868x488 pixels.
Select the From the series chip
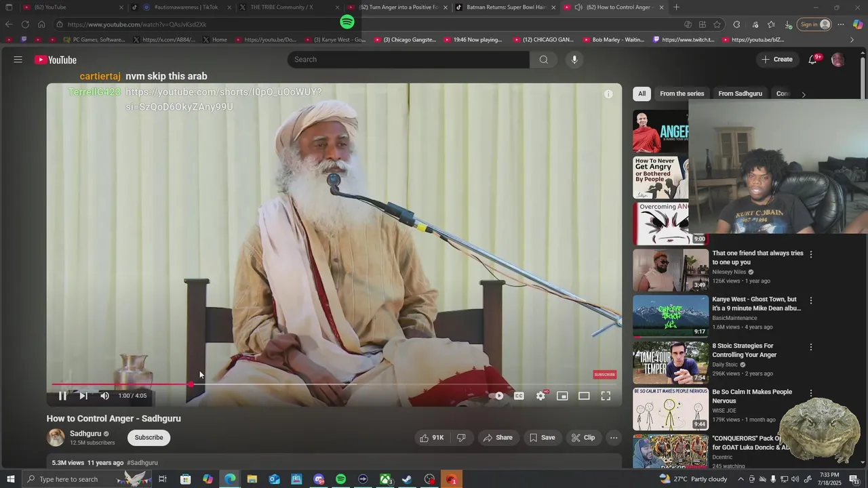[x=682, y=94]
